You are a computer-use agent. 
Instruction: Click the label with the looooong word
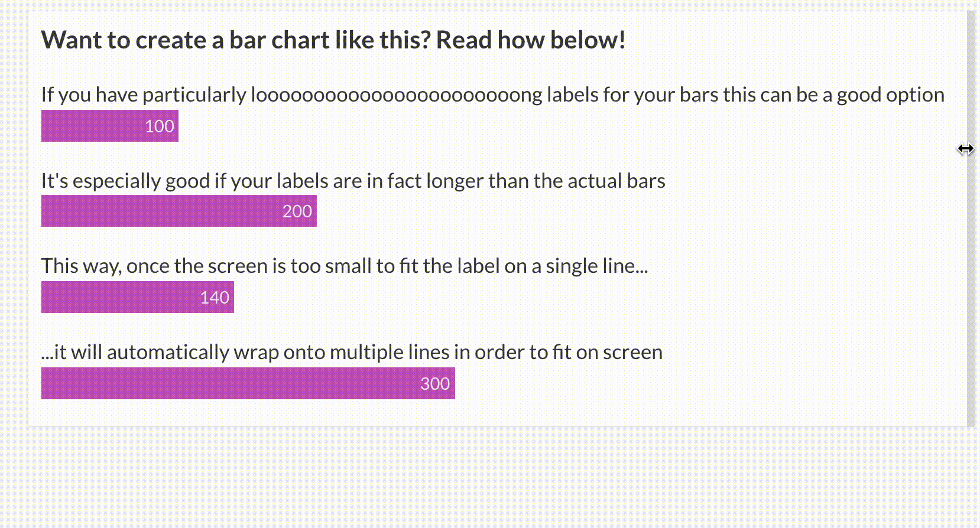[493, 95]
